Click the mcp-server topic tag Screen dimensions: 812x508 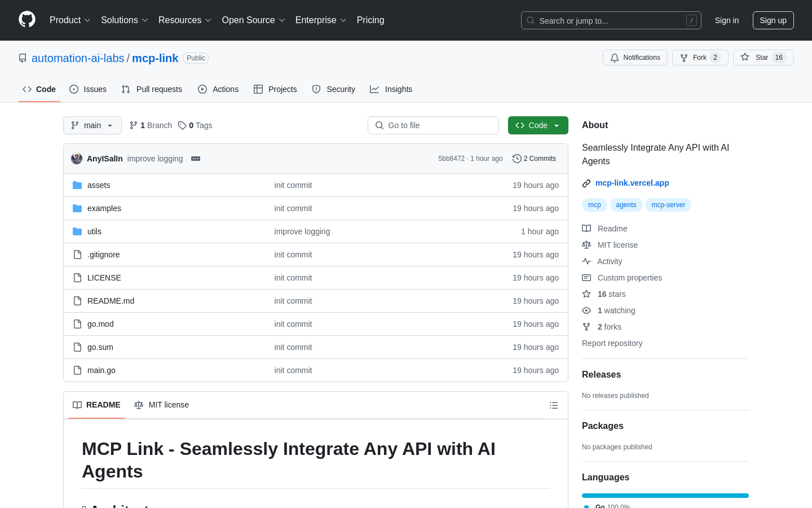668,205
